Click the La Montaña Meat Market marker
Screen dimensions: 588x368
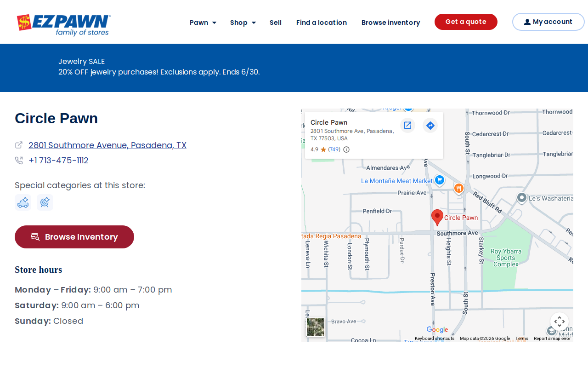pos(439,180)
